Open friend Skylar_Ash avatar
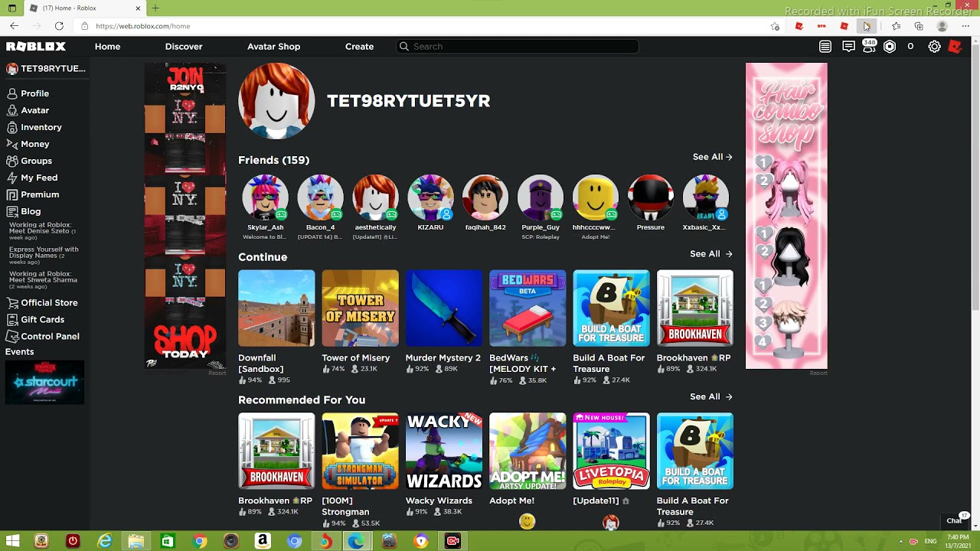The image size is (980, 551). [x=265, y=197]
